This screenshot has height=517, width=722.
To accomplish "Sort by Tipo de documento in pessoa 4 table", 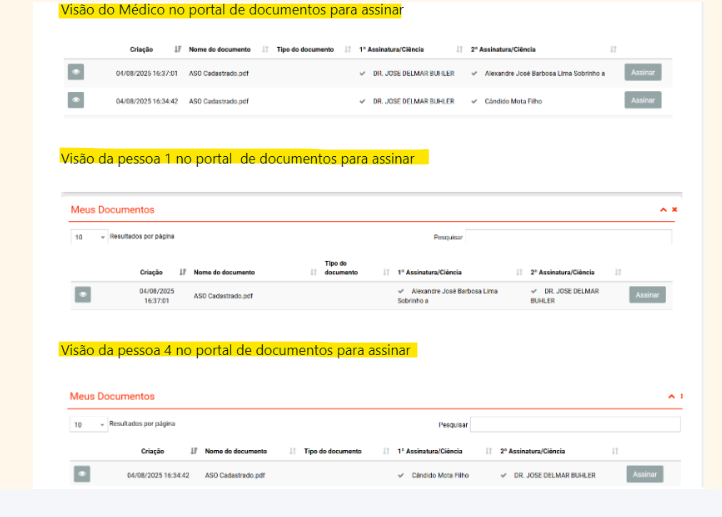I will coord(386,451).
